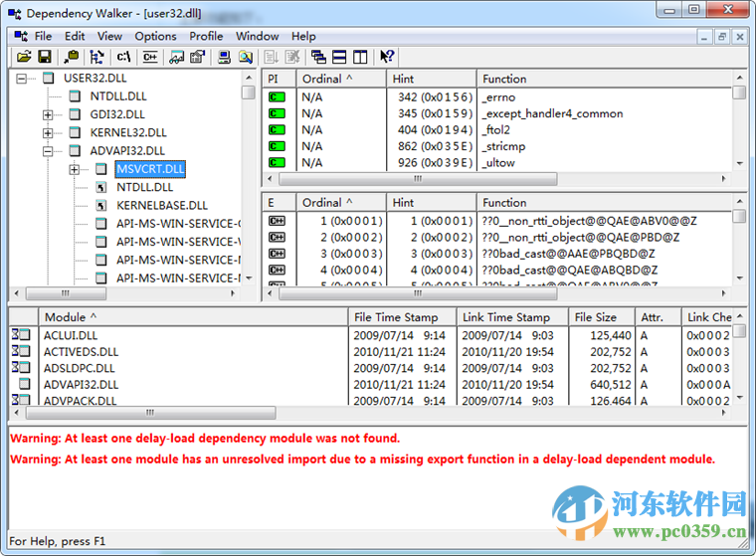Select the top NTDLL.DLL under USER32.DLL
Image resolution: width=756 pixels, height=556 pixels.
click(118, 96)
